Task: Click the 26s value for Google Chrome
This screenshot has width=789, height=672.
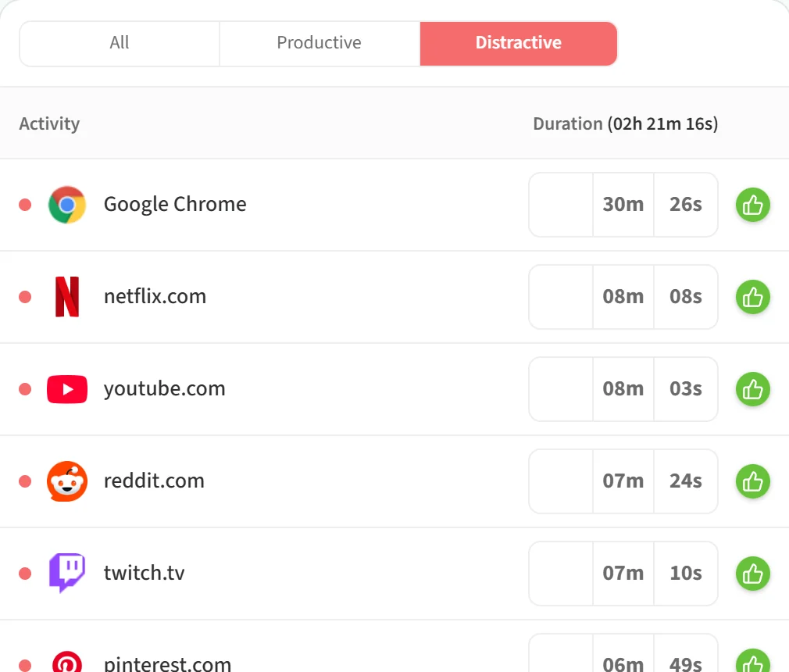Action: point(686,205)
